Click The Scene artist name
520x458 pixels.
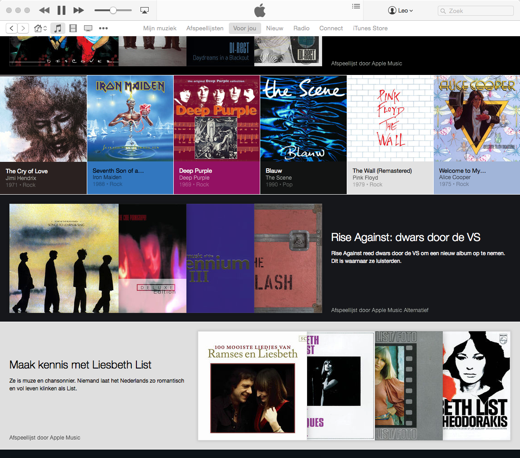coord(279,178)
